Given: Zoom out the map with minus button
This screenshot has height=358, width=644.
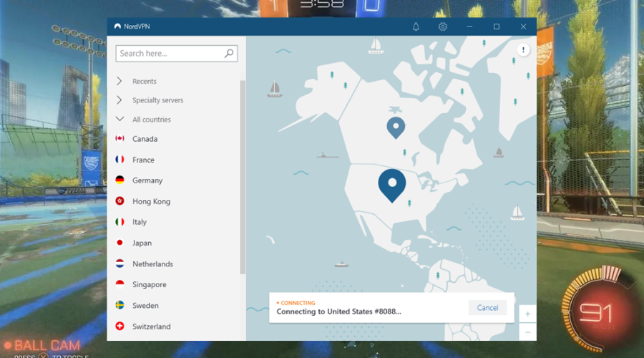Looking at the screenshot, I should click(x=528, y=332).
